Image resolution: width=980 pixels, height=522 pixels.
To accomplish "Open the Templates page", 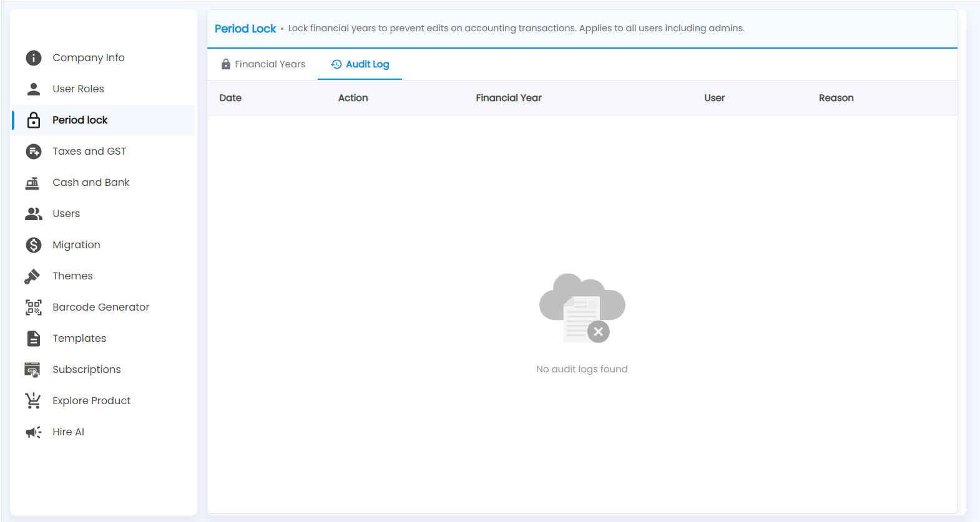I will point(104,339).
